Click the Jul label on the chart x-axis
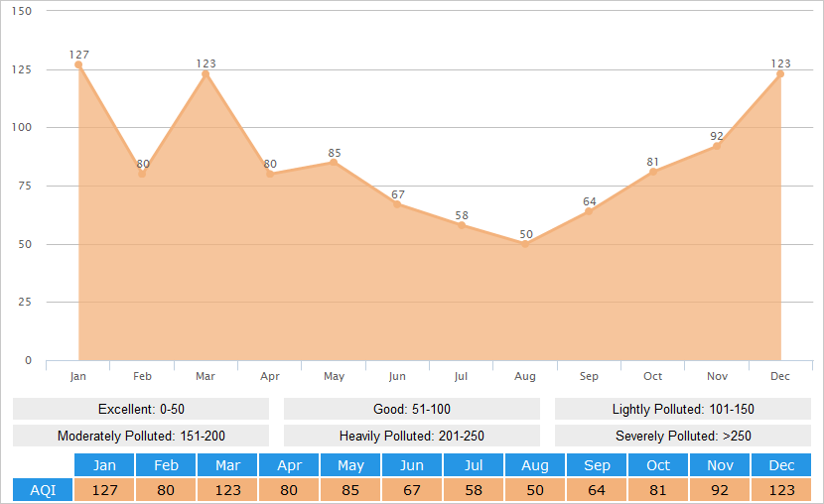 tap(461, 376)
